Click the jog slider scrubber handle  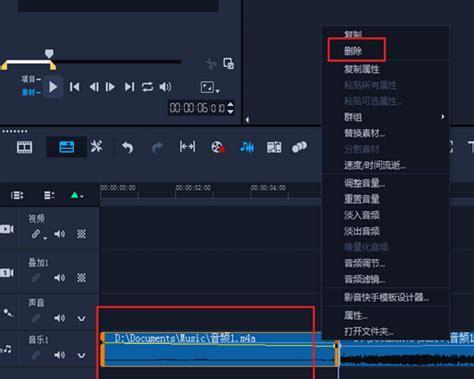click(x=49, y=53)
